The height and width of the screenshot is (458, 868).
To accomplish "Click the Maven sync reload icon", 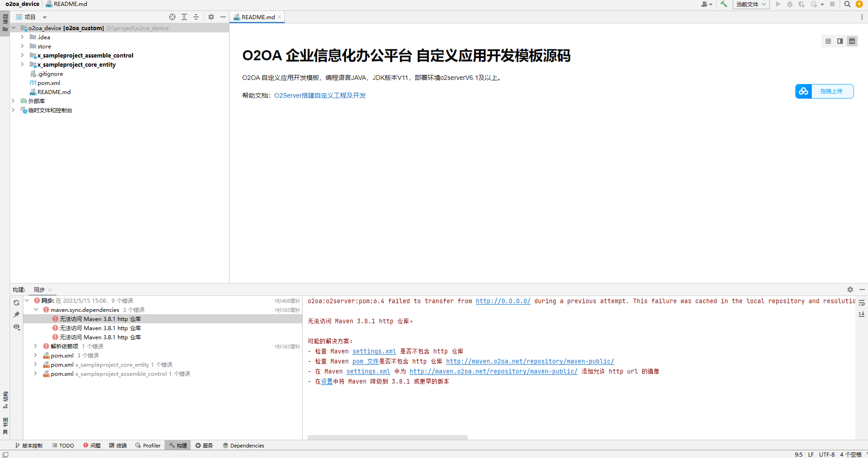I will [x=16, y=303].
